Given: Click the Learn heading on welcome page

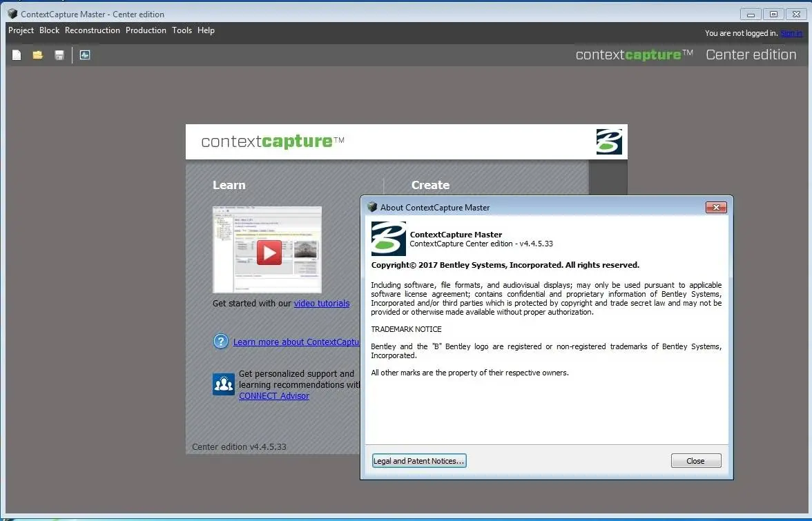Looking at the screenshot, I should click(x=229, y=185).
